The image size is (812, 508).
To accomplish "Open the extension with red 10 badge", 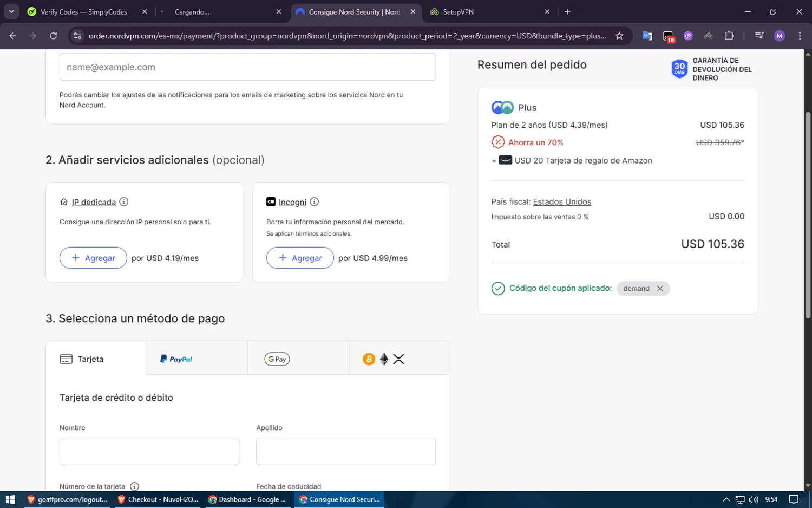I will coord(669,36).
